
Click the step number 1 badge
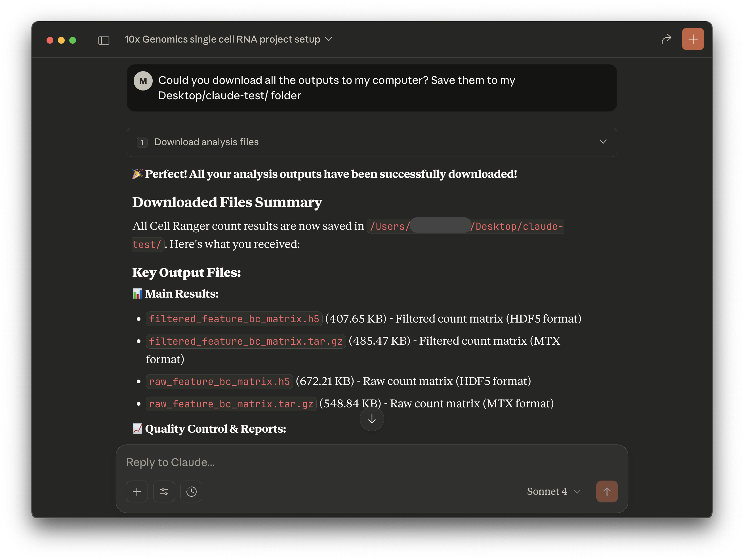pos(142,142)
